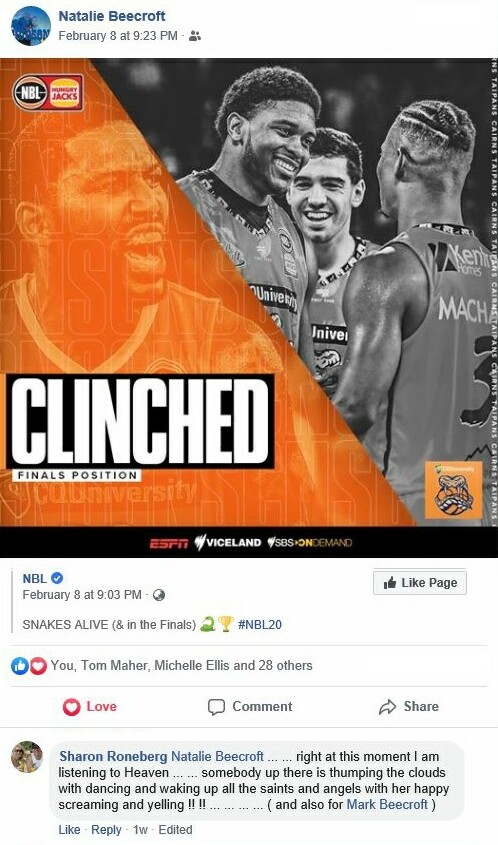Click the Share arrow button

click(409, 707)
